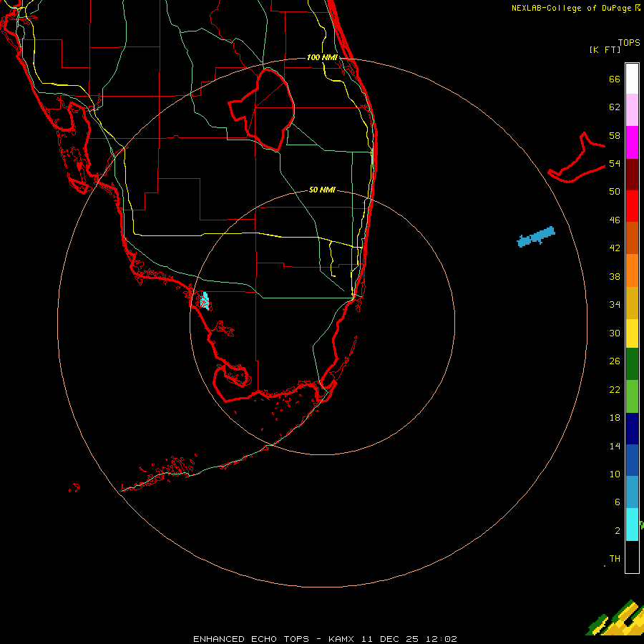The image size is (644, 644).
Task: Click the orange 38 kft legend swatch
Action: 632,270
